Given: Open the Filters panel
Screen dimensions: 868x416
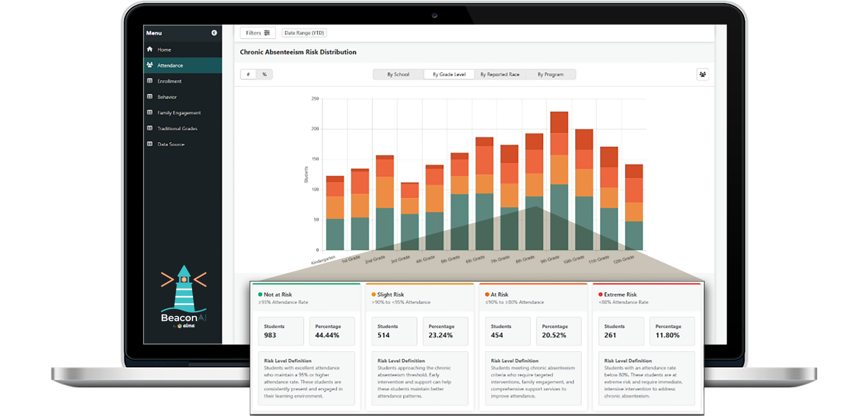Looking at the screenshot, I should point(257,33).
